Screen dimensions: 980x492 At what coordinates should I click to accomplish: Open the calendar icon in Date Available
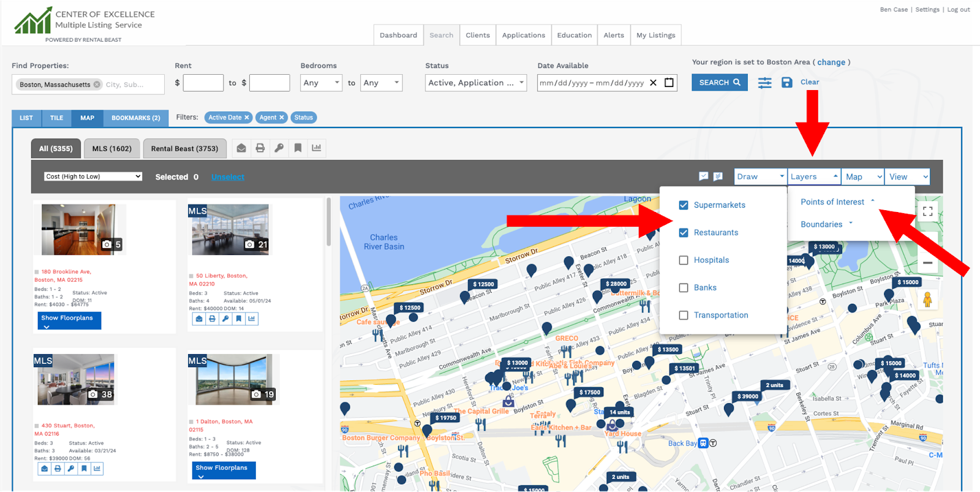pyautogui.click(x=669, y=83)
